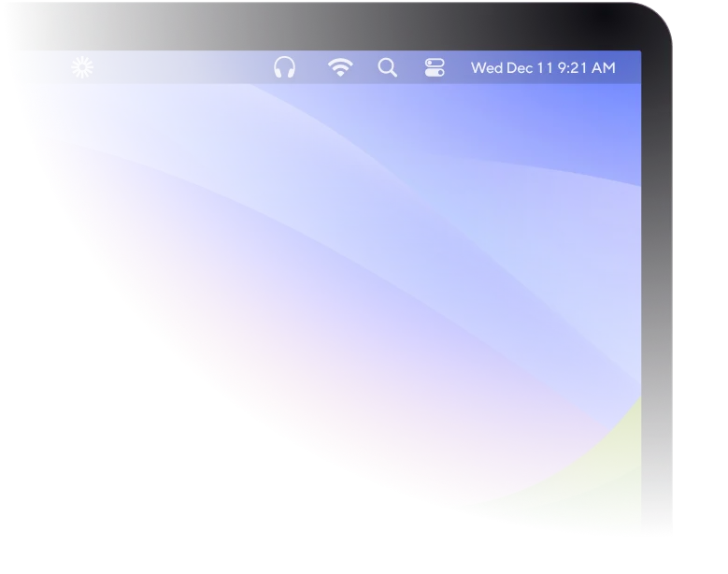Open the headphones audio menu
Viewport: 728px width, 574px height.
pos(285,67)
